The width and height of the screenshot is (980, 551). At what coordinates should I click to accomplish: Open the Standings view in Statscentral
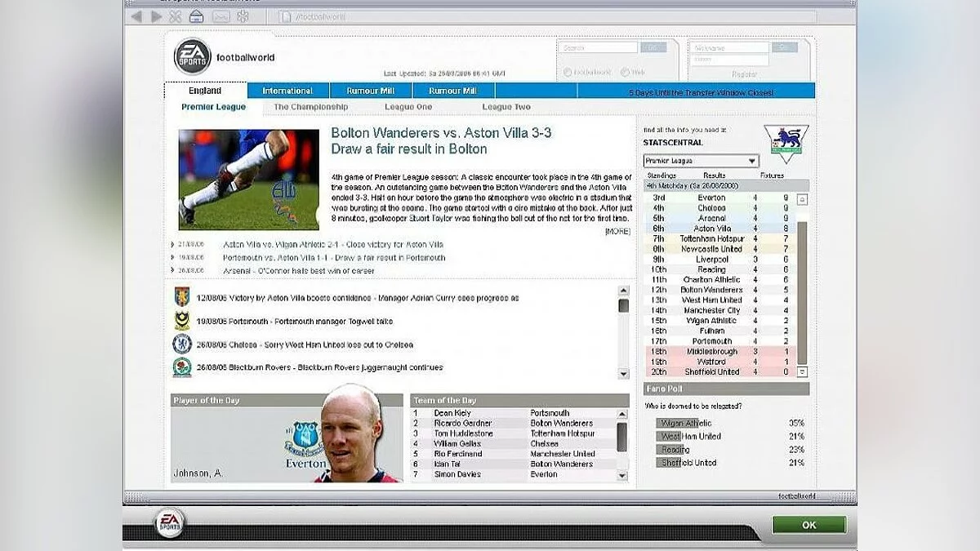point(661,176)
